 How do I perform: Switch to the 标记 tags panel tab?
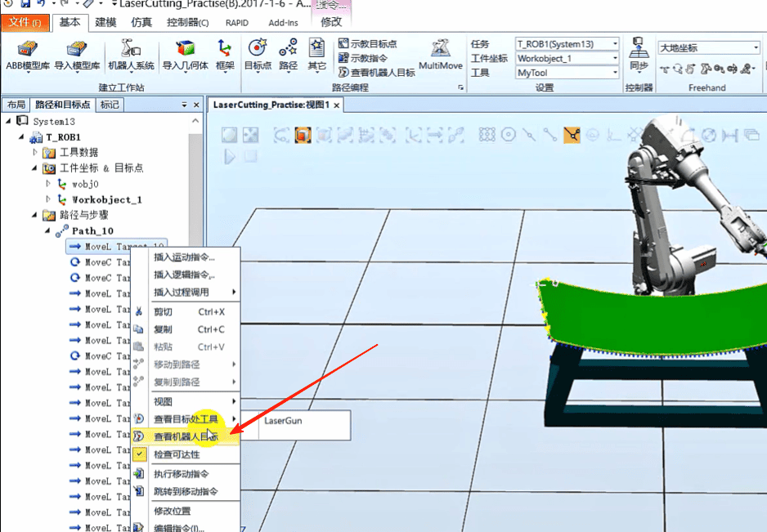click(110, 105)
